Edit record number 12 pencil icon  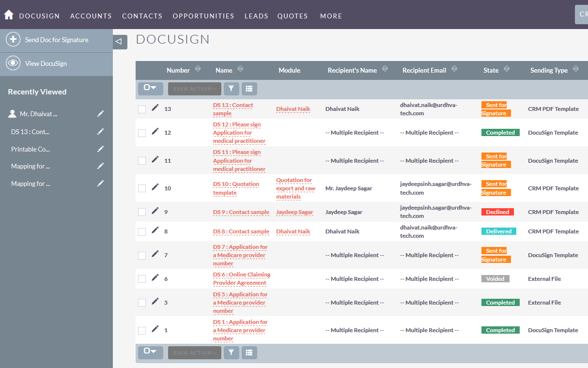(155, 132)
